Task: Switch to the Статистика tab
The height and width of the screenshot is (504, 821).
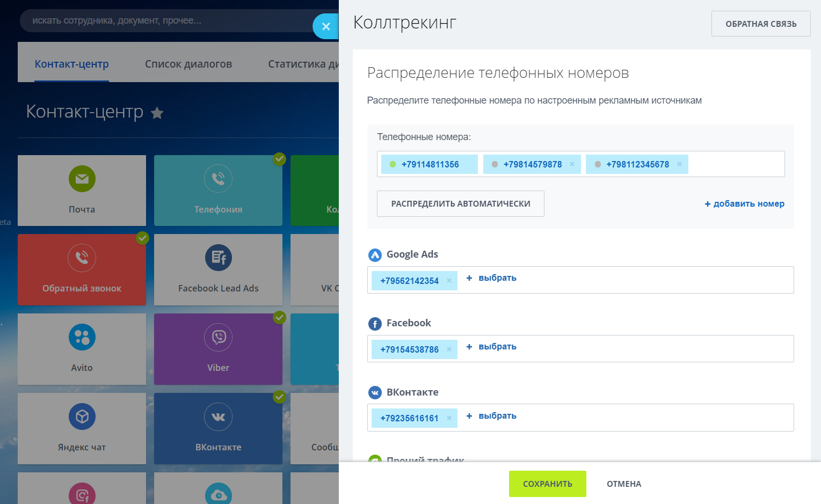Action: point(303,64)
